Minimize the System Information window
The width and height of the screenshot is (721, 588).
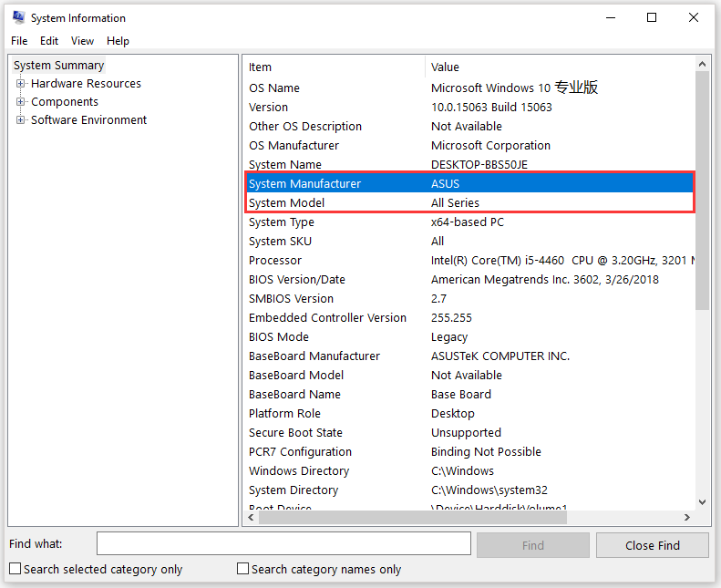pyautogui.click(x=611, y=18)
